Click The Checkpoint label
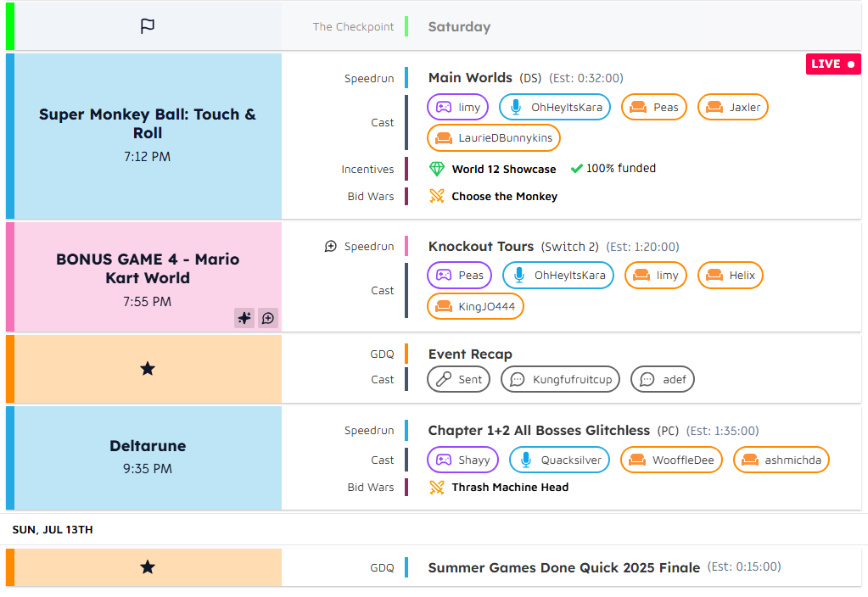This screenshot has height=597, width=868. (x=353, y=26)
